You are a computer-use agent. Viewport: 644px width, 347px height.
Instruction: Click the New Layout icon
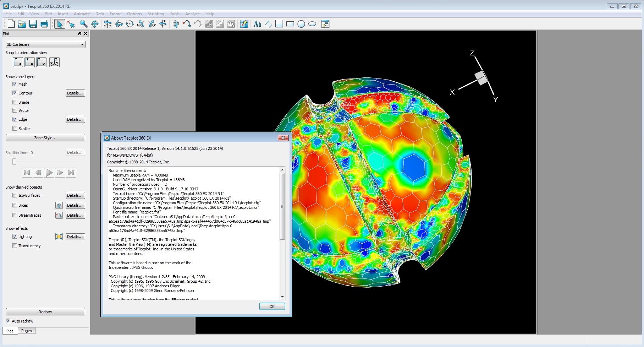(11, 24)
